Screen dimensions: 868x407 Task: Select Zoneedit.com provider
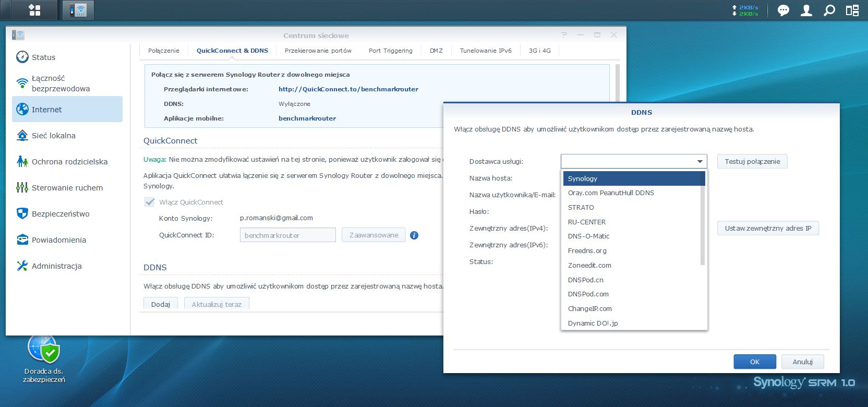tap(634, 265)
